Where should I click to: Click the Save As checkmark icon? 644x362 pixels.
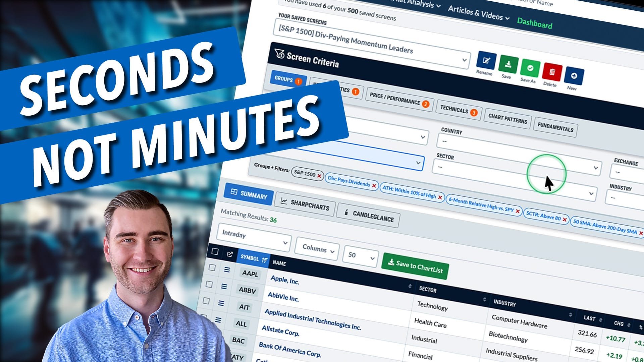530,68
